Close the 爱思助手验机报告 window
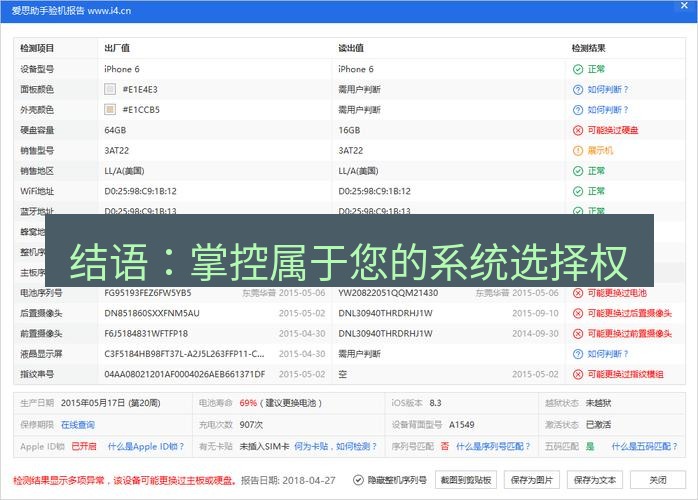The height and width of the screenshot is (500, 698). point(684,6)
